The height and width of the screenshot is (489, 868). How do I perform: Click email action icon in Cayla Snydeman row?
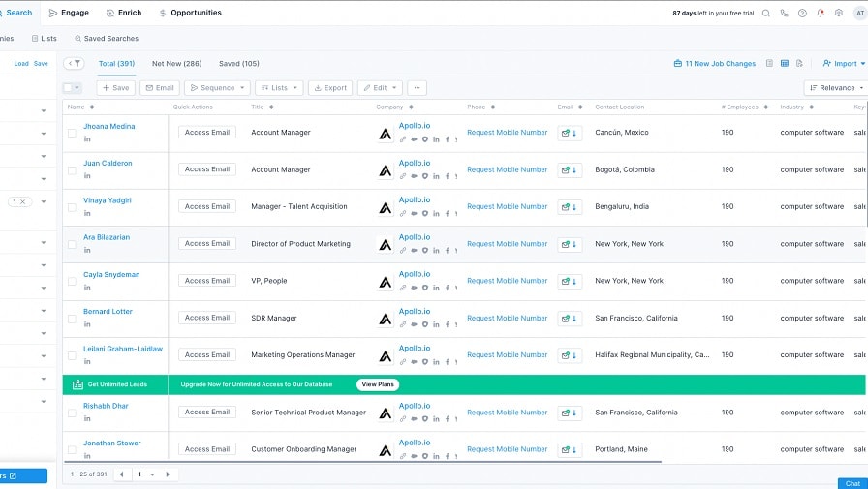pyautogui.click(x=570, y=281)
